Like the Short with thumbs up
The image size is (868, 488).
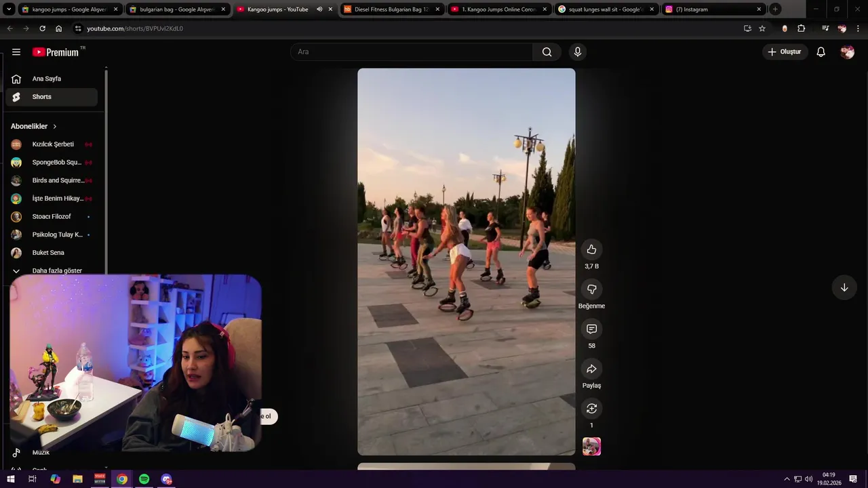point(591,249)
